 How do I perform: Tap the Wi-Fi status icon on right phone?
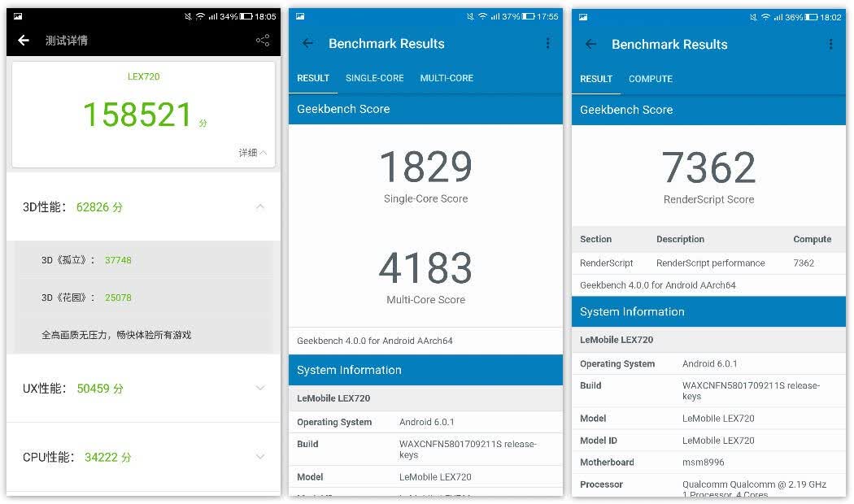click(x=765, y=17)
